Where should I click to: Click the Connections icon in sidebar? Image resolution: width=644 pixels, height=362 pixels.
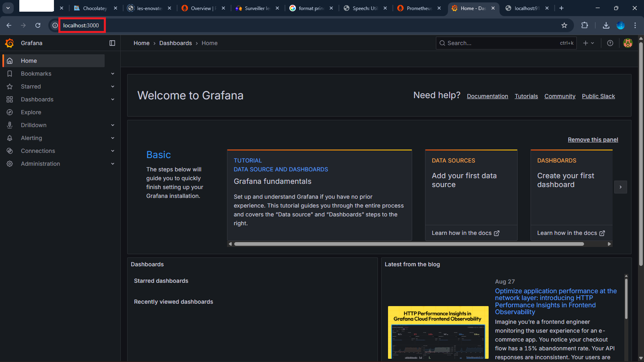(x=10, y=151)
